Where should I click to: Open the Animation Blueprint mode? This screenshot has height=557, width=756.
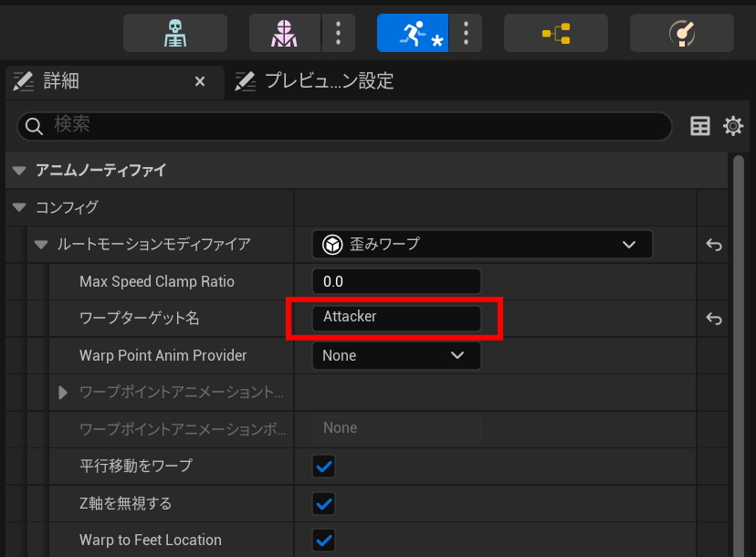click(x=555, y=34)
